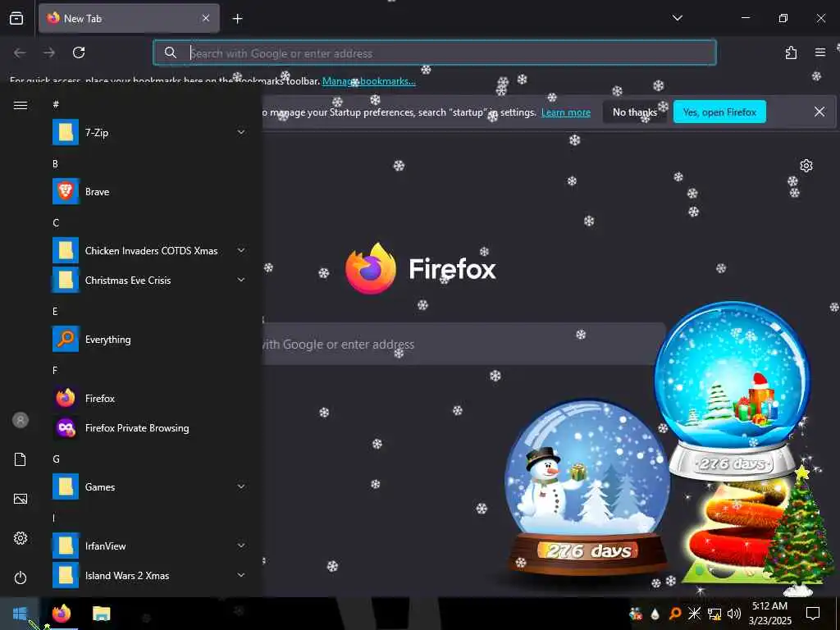The height and width of the screenshot is (630, 840).
Task: Click the gift-box snow globe widget
Action: pyautogui.click(x=732, y=390)
